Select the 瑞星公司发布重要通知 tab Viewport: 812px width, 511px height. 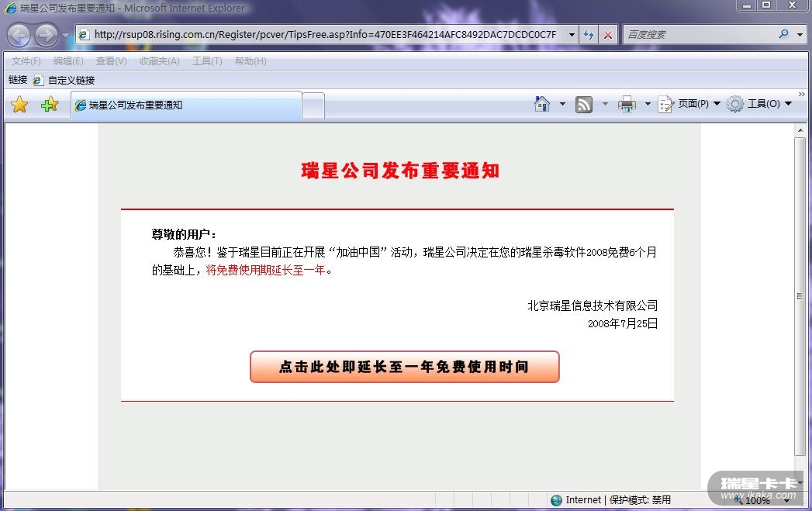click(x=186, y=105)
